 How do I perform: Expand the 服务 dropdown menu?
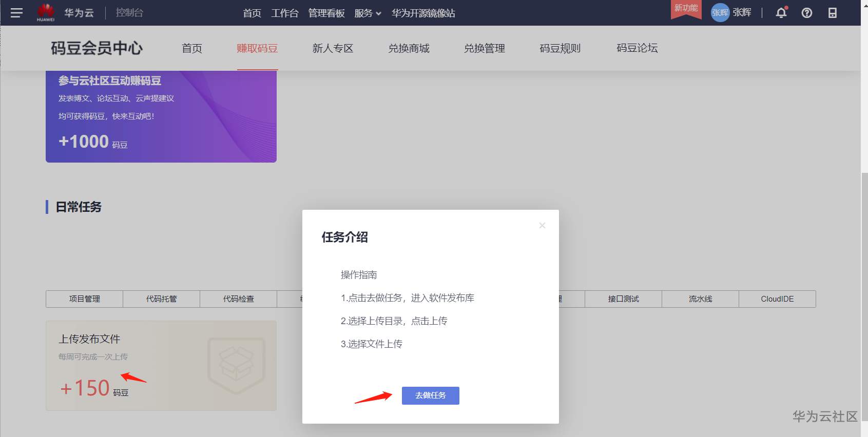tap(368, 13)
